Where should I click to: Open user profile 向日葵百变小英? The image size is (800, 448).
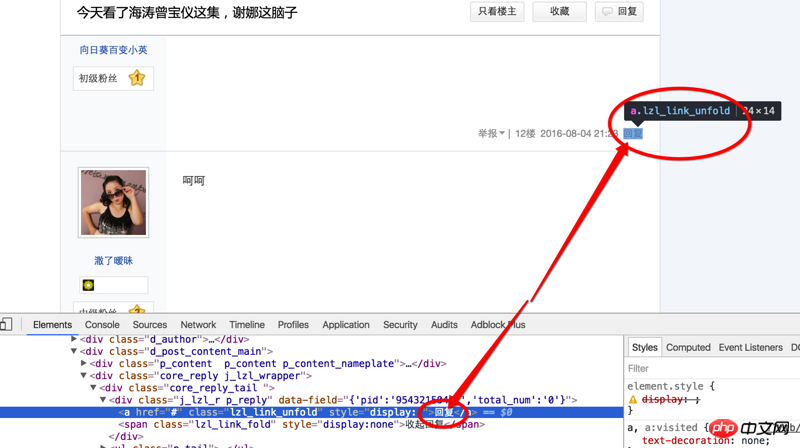[113, 50]
